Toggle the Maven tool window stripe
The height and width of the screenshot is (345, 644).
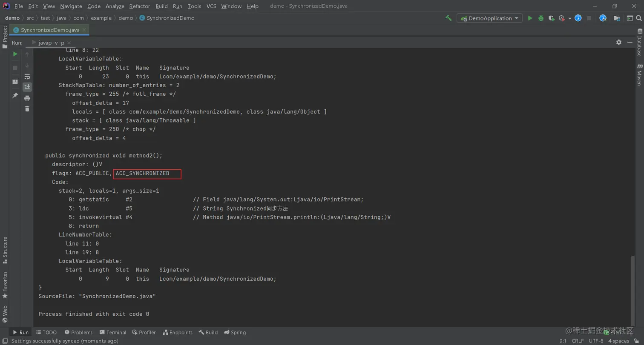[x=639, y=74]
